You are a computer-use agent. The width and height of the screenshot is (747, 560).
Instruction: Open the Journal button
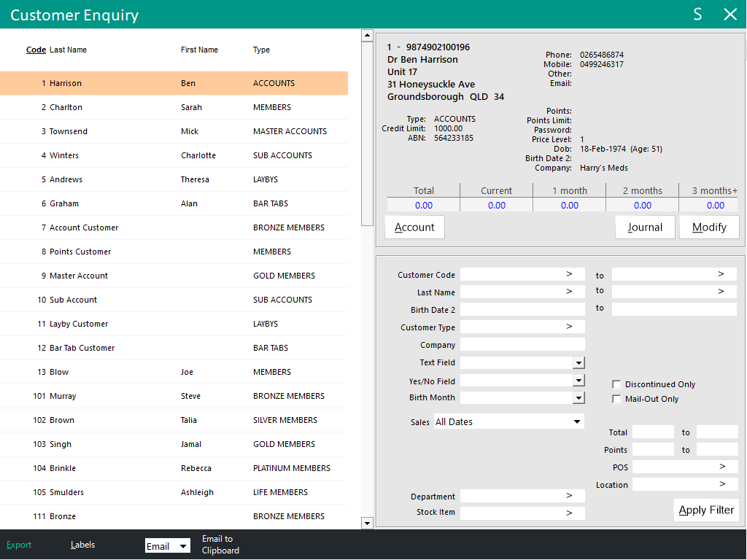click(645, 227)
